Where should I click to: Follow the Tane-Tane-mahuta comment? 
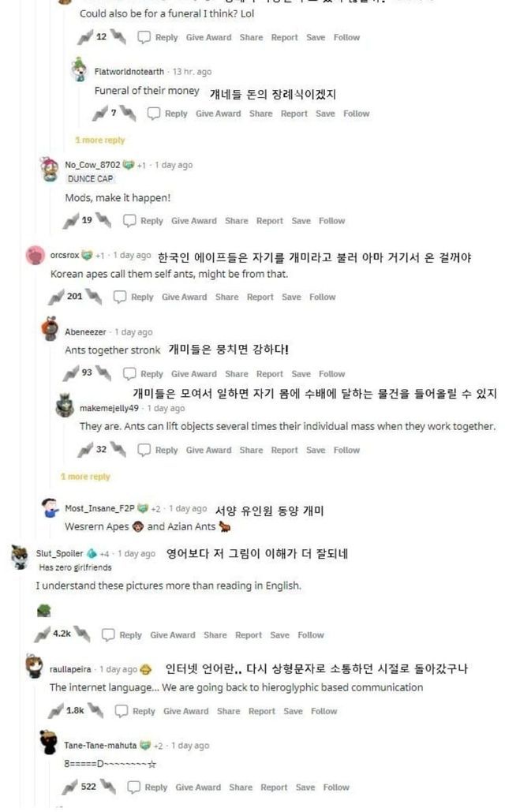pyautogui.click(x=335, y=787)
